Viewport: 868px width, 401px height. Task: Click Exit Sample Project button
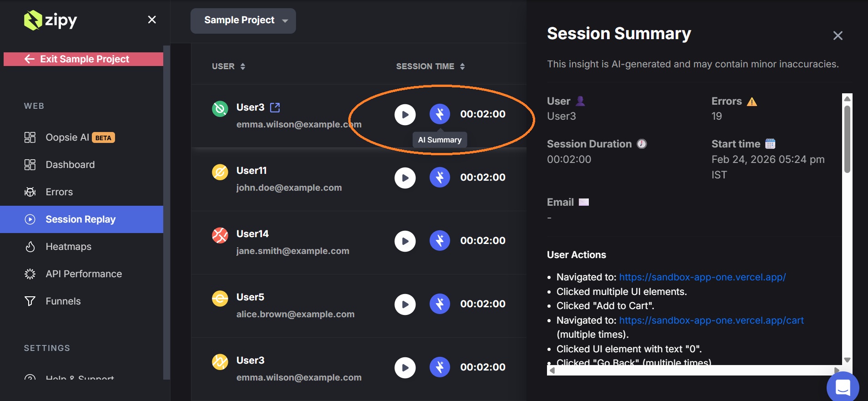click(84, 59)
